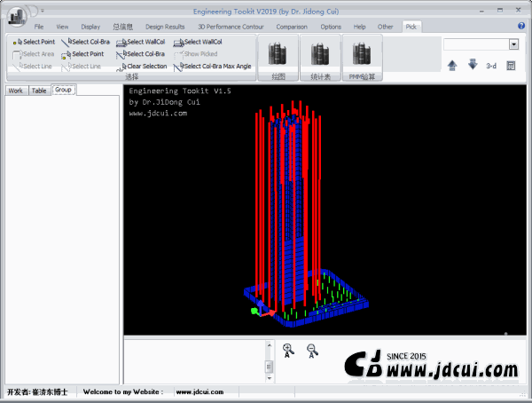Open the Options tab
The image size is (532, 403).
(x=331, y=27)
